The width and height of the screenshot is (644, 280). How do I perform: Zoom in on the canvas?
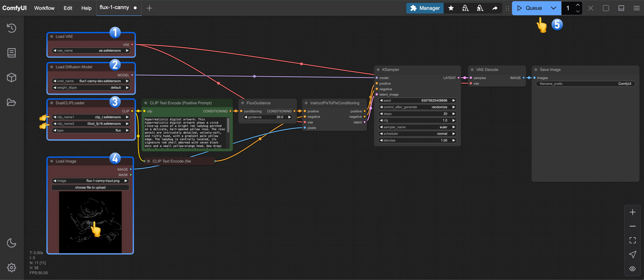pos(633,212)
